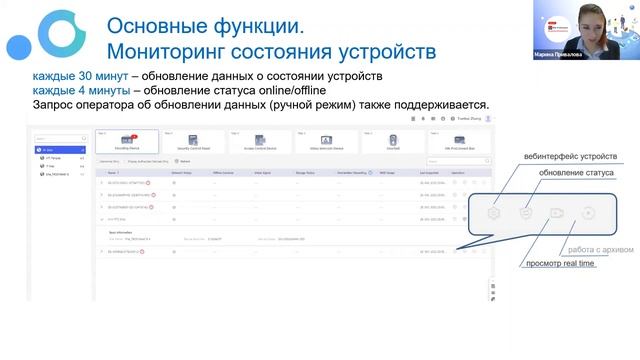The width and height of the screenshot is (640, 360).
Task: Click the network status icon in the first row
Action: point(174,183)
